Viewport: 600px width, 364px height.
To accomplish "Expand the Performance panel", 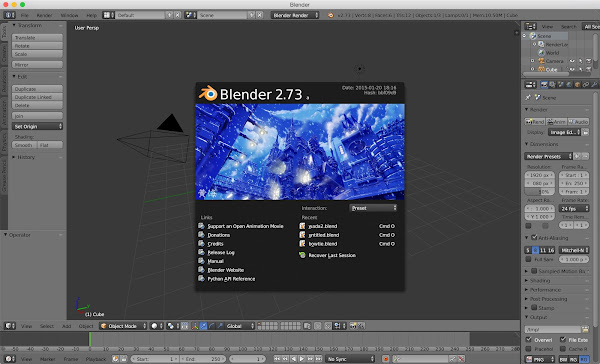I will tap(545, 290).
